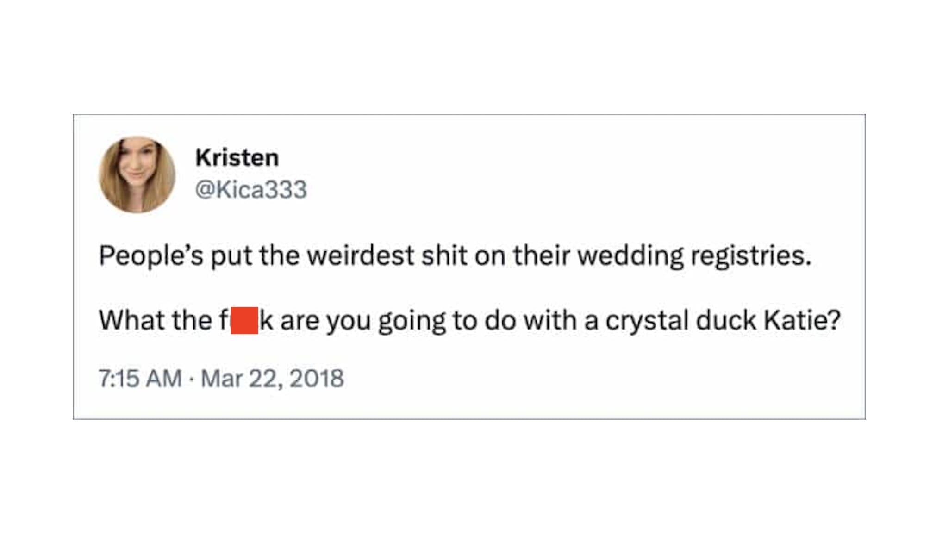
Task: Click the word "What" starting the second line
Action: [x=132, y=320]
